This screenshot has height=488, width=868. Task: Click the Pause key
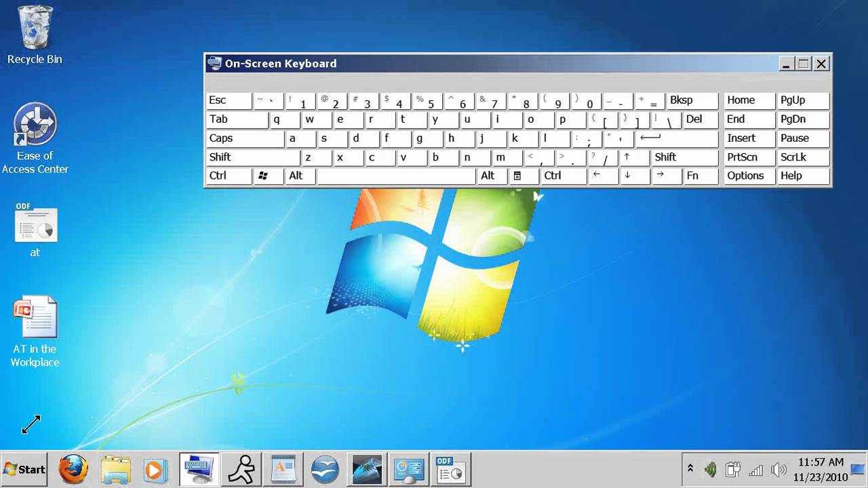804,138
